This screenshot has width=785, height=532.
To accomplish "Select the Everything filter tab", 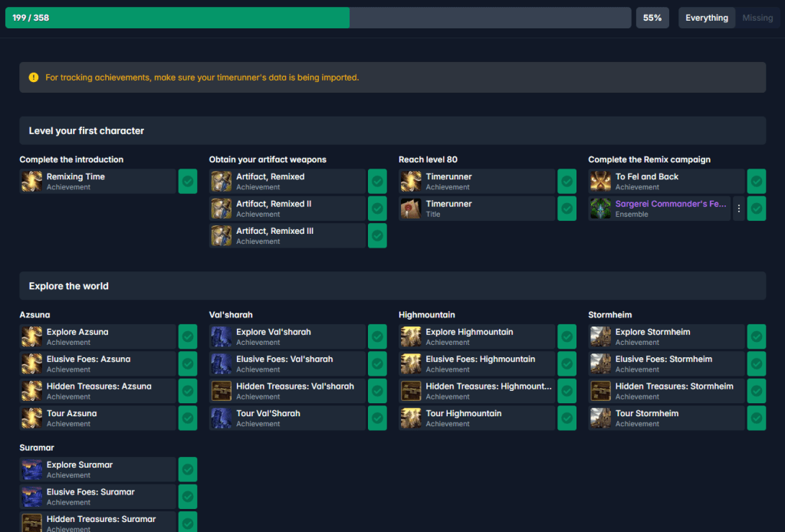I will (706, 18).
